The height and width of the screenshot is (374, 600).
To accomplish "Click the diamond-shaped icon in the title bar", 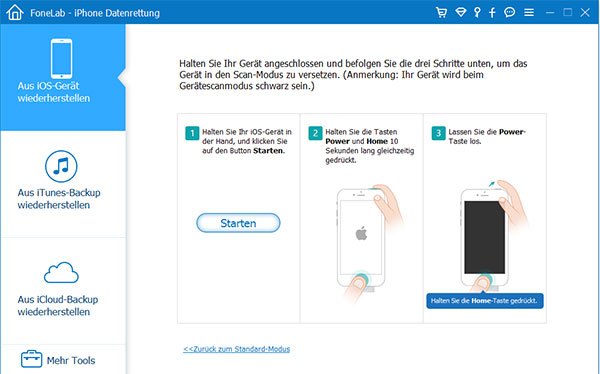I will click(x=461, y=13).
